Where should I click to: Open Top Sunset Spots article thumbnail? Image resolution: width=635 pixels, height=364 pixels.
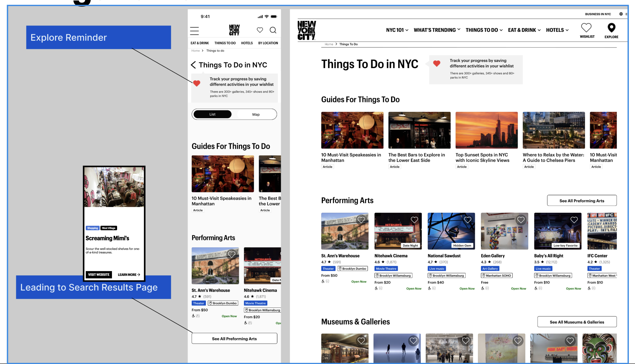click(x=486, y=130)
